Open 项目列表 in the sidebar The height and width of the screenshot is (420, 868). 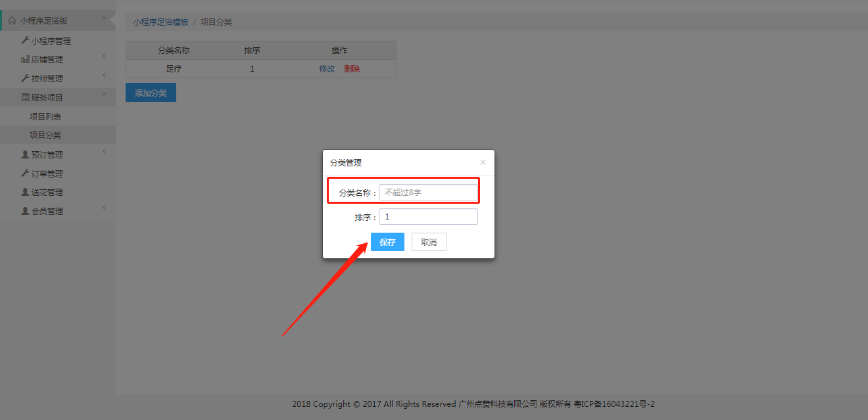coord(45,117)
